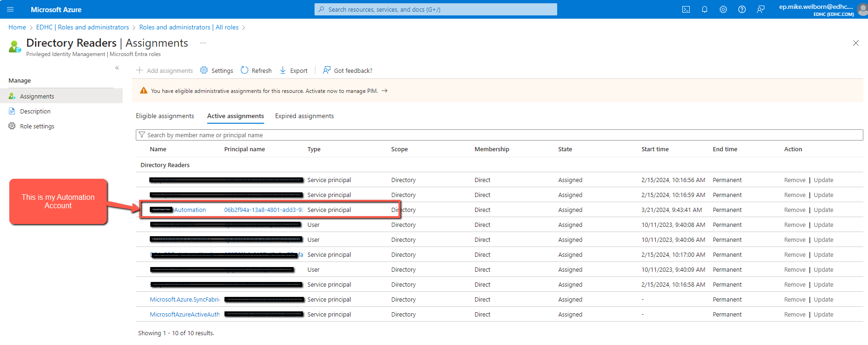Open Microsoft.Azure.SyncFabric service principal link

[185, 299]
